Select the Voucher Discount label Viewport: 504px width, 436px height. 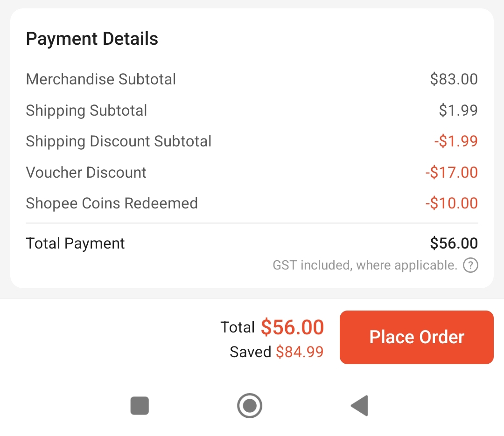tap(86, 173)
